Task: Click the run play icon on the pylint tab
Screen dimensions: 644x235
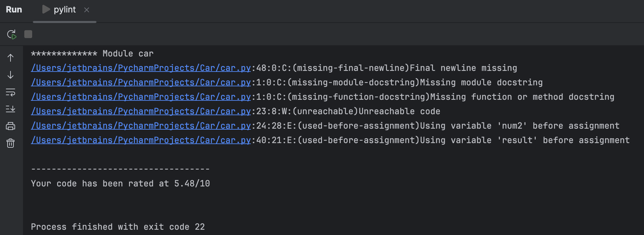Action: [x=46, y=10]
